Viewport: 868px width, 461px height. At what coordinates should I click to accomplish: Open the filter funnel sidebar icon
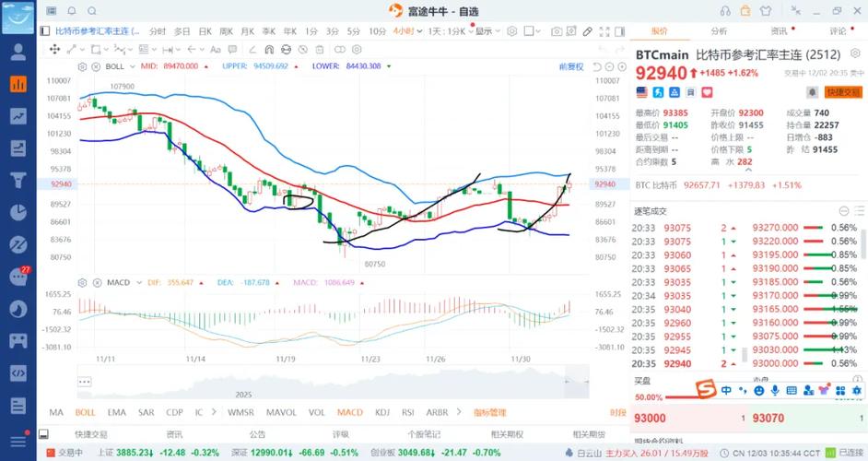click(x=18, y=180)
